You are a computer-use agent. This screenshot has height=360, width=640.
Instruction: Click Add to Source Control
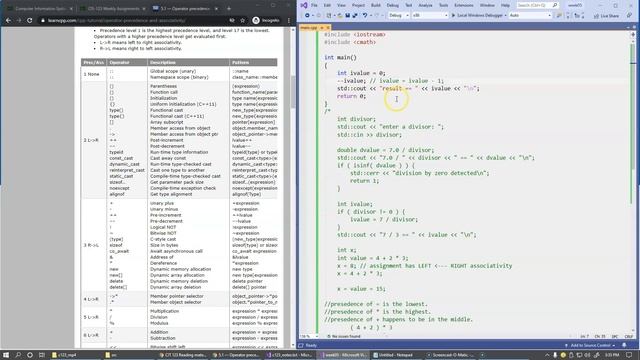[591, 345]
